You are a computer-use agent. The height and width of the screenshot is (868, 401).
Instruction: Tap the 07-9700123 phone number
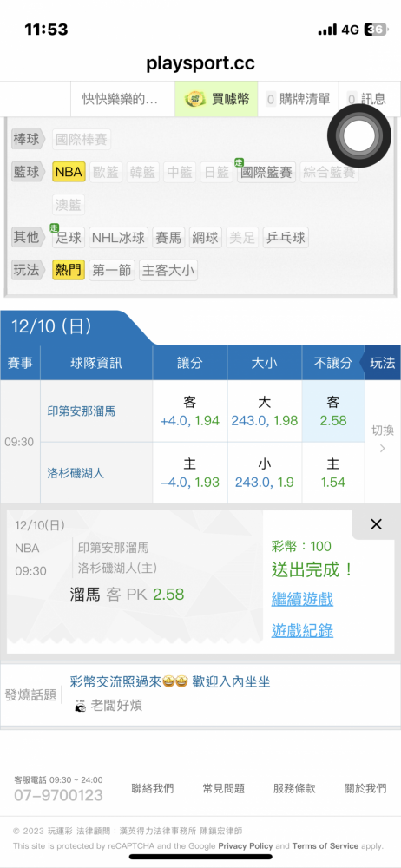click(59, 795)
